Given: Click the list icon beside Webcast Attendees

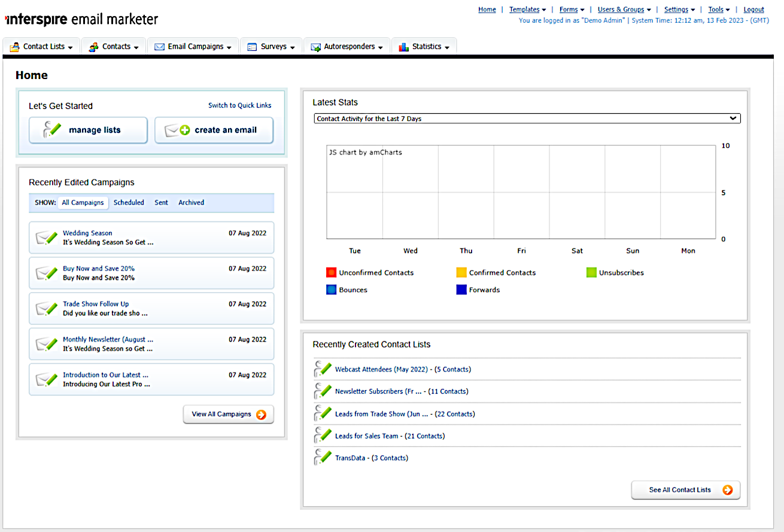Looking at the screenshot, I should click(x=323, y=369).
